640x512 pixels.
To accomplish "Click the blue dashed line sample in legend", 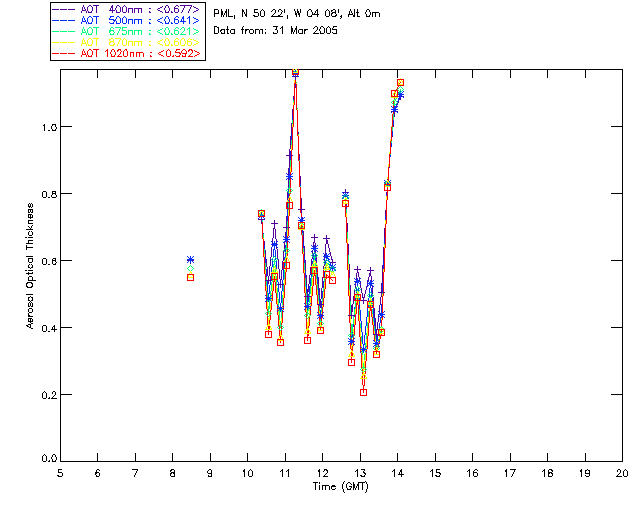I will (x=63, y=20).
